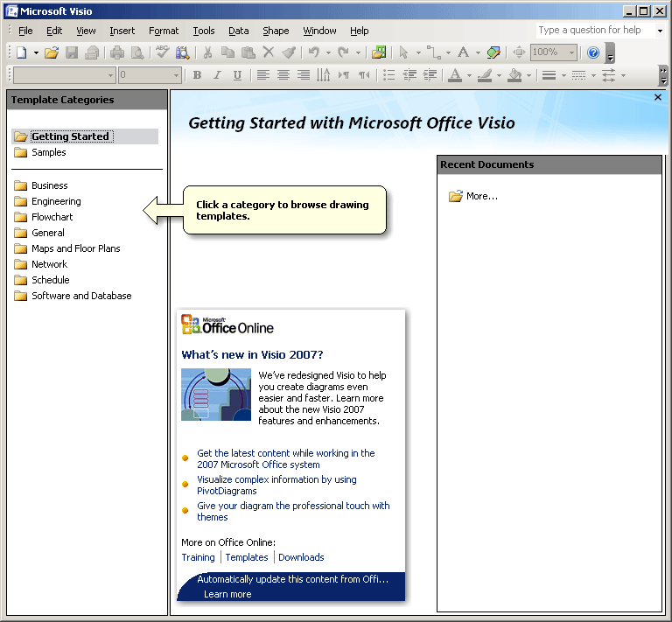This screenshot has height=622, width=672.
Task: Toggle Bullets list formatting
Action: (x=389, y=75)
